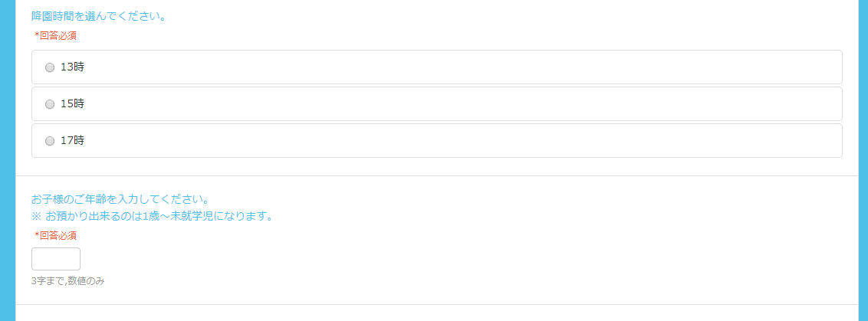This screenshot has width=868, height=321.
Task: Pick the 17時 radio button
Action: point(50,141)
